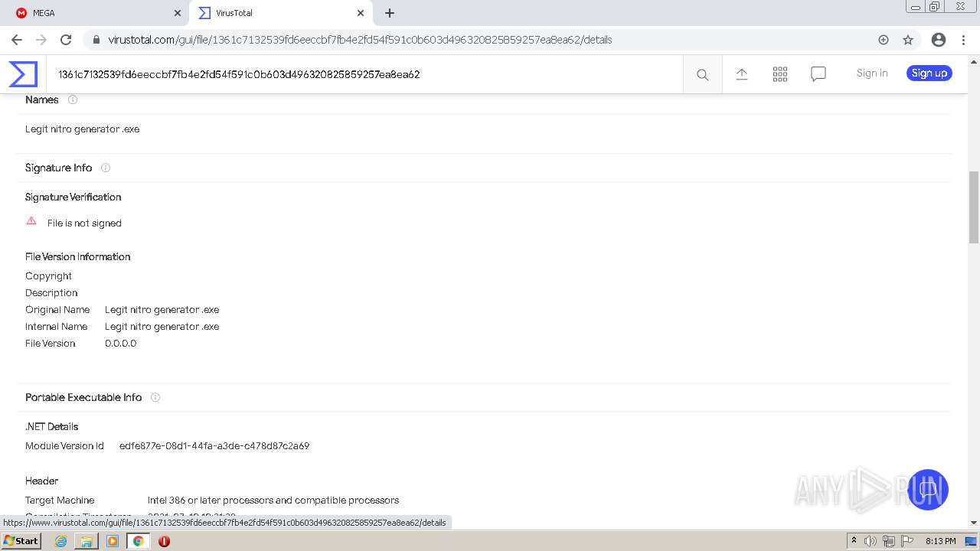Image resolution: width=980 pixels, height=551 pixels.
Task: Click the Original Name value
Action: click(162, 310)
